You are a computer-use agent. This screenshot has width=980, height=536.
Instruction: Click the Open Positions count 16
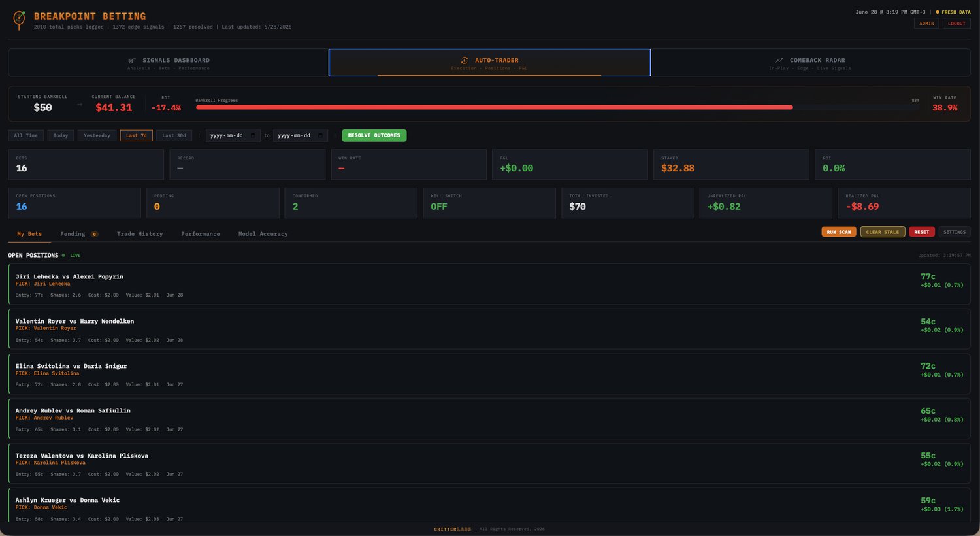(x=22, y=207)
